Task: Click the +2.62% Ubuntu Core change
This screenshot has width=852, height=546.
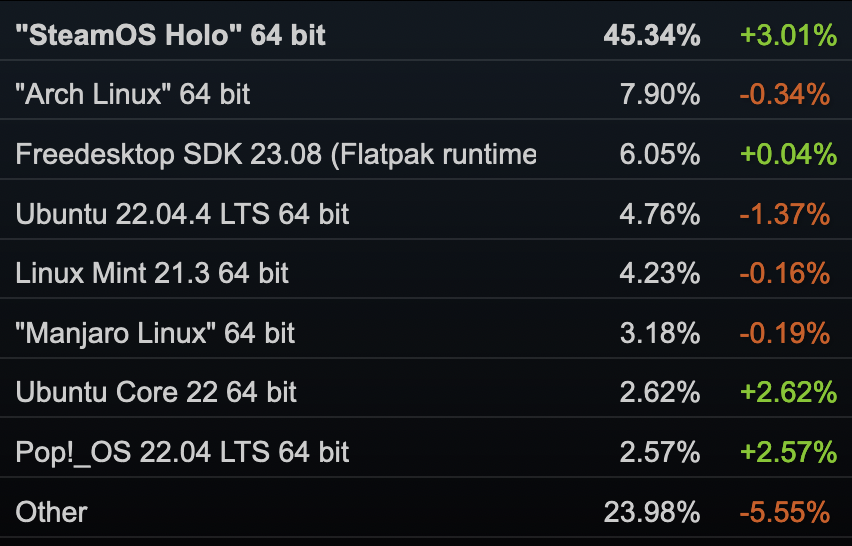Action: 788,392
